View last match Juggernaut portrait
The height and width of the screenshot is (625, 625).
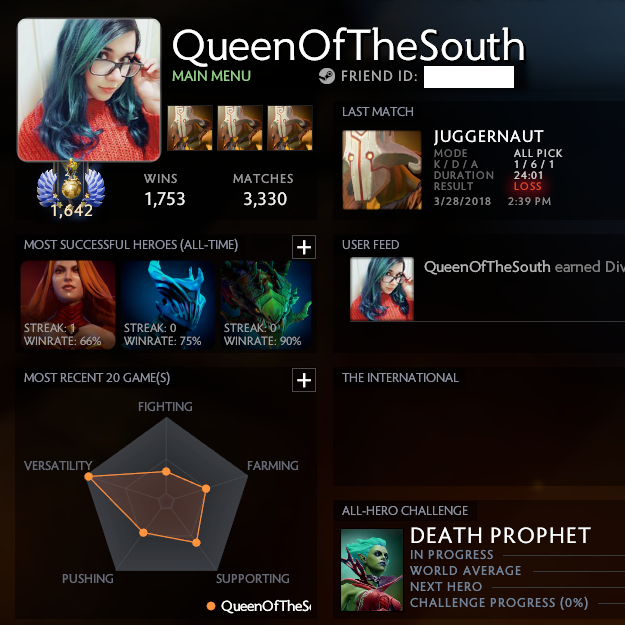tap(382, 170)
